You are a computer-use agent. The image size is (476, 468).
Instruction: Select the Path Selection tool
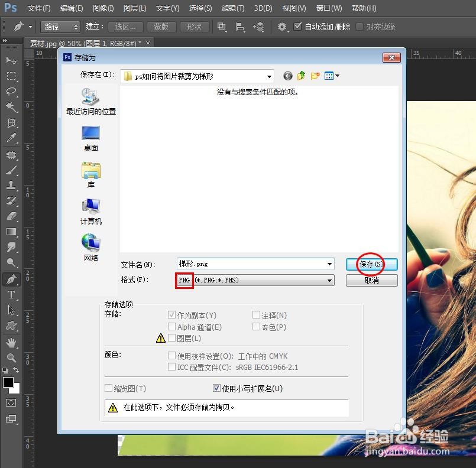click(11, 310)
